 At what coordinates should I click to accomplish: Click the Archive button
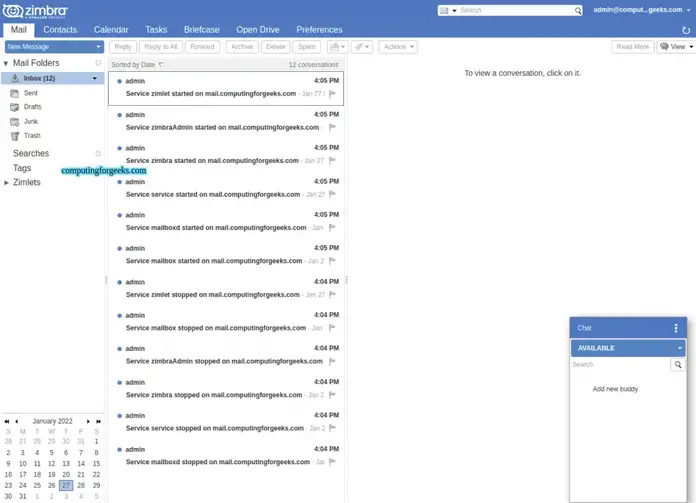pyautogui.click(x=242, y=47)
